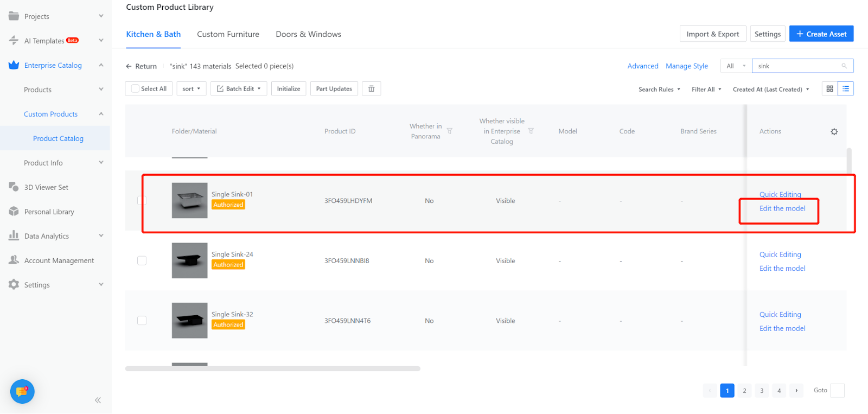Switch to grid view layout
This screenshot has width=868, height=414.
(x=829, y=89)
